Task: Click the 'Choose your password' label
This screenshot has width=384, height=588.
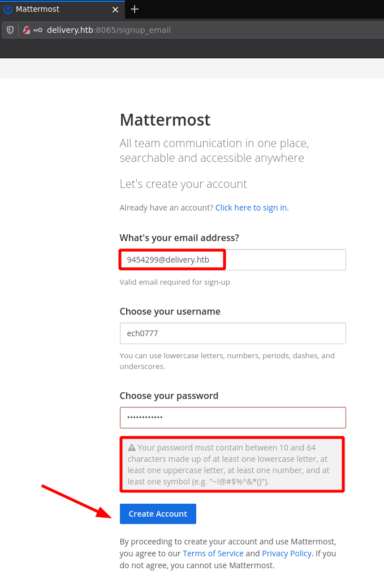Action: 169,396
